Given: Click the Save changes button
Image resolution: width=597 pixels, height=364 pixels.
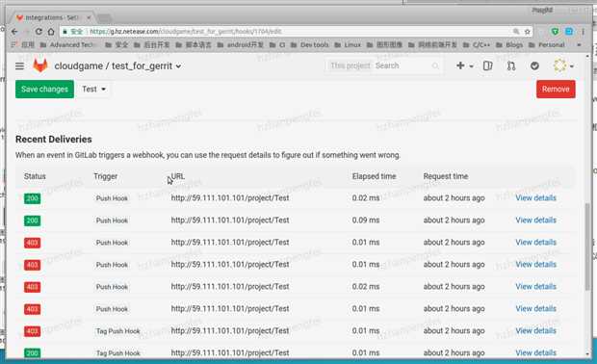Looking at the screenshot, I should click(x=44, y=90).
